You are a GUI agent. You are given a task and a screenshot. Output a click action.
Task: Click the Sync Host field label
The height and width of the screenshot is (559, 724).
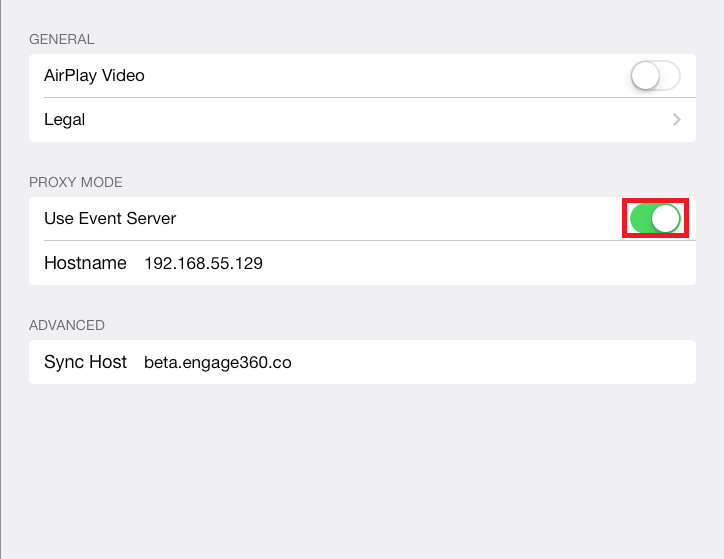click(x=85, y=362)
